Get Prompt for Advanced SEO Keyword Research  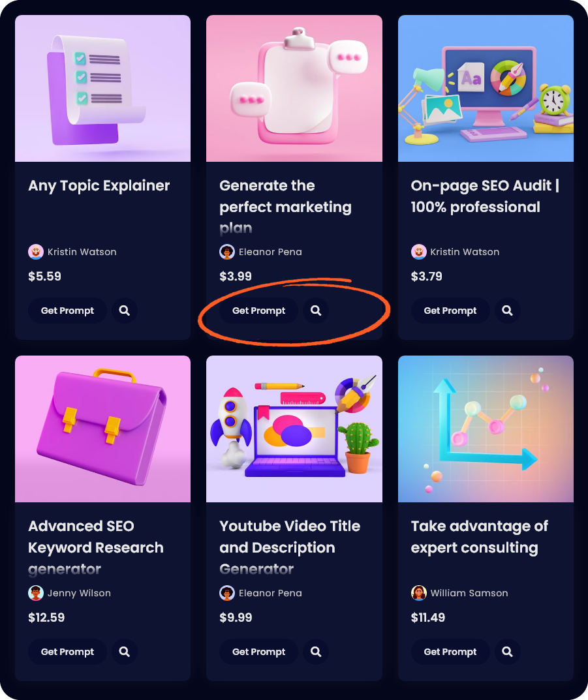click(67, 651)
